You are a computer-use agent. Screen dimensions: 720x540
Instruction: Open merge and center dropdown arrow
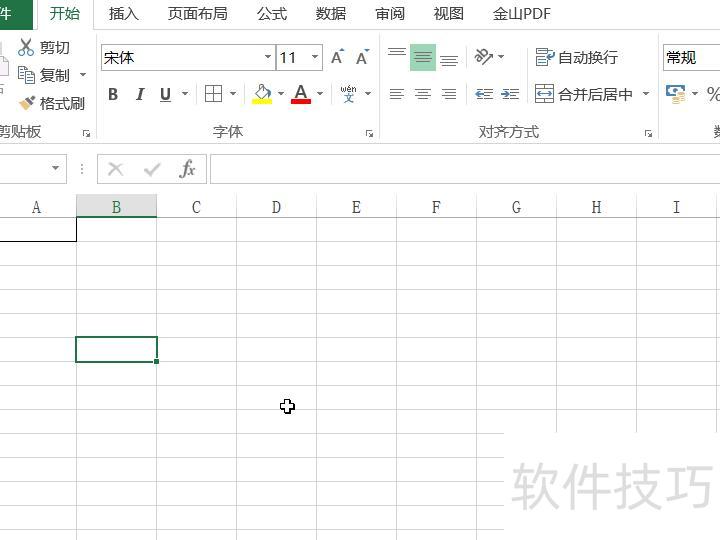pos(646,94)
